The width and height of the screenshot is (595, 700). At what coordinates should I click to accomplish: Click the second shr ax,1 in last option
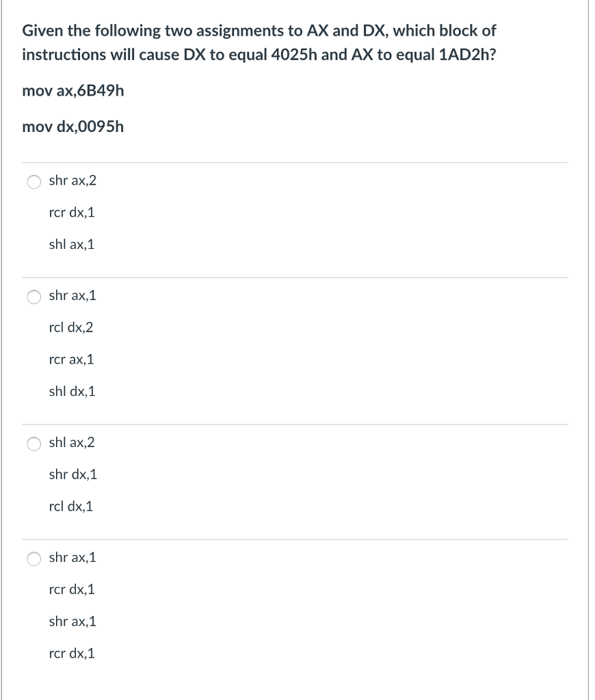[x=71, y=621]
